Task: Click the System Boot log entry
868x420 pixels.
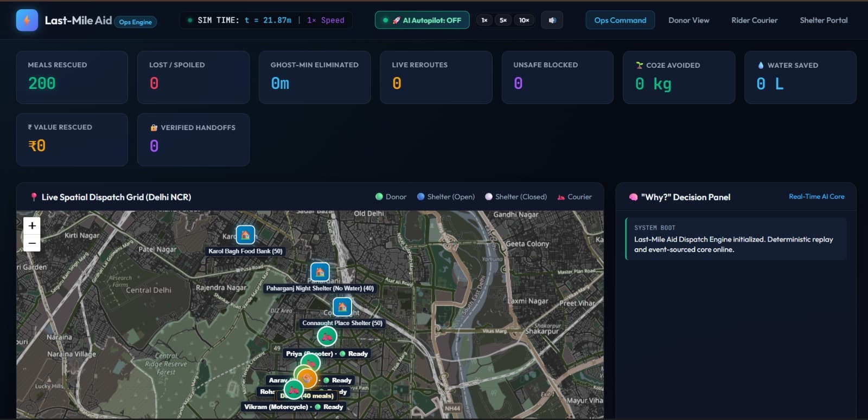Action: click(x=736, y=239)
